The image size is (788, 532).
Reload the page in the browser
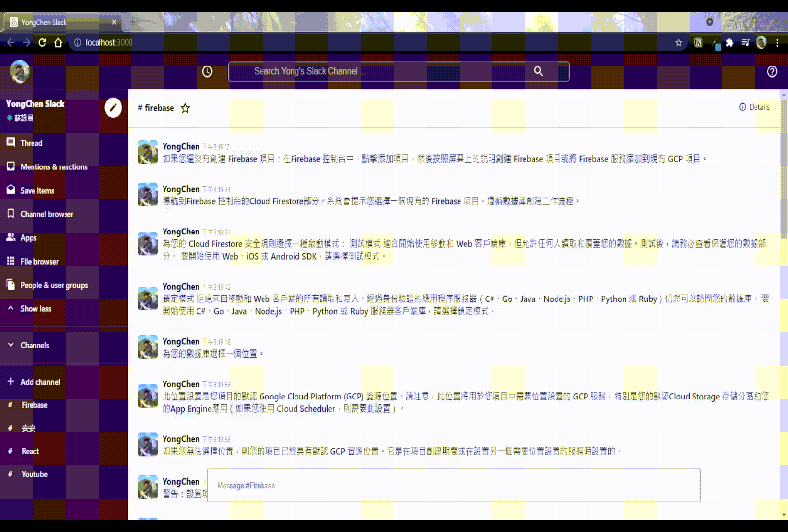42,43
